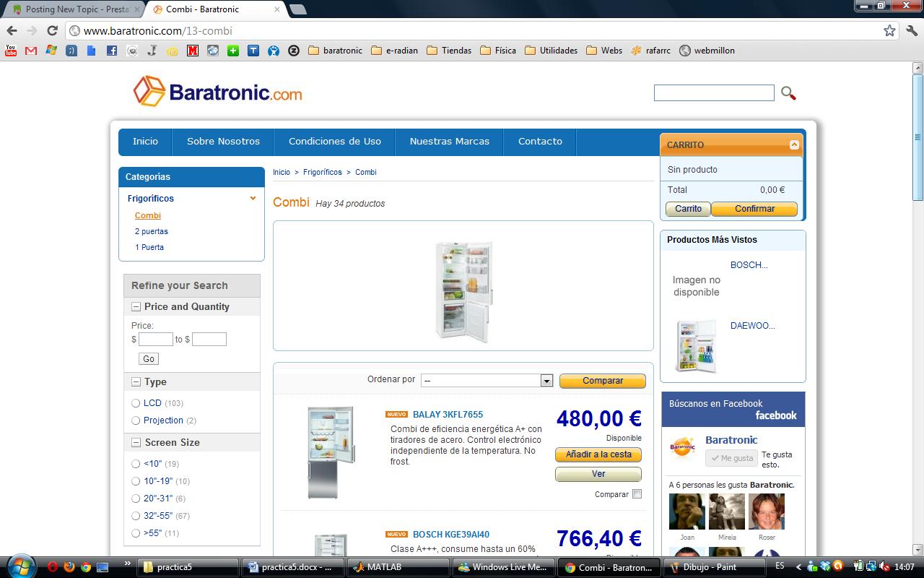Select the 10"-19" screen size option
924x578 pixels.
point(136,481)
